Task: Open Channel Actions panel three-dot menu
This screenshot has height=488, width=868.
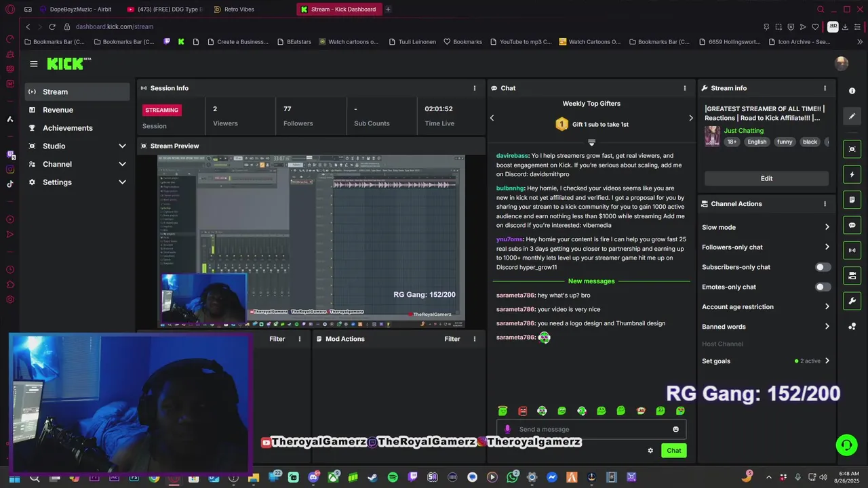Action: tap(825, 204)
